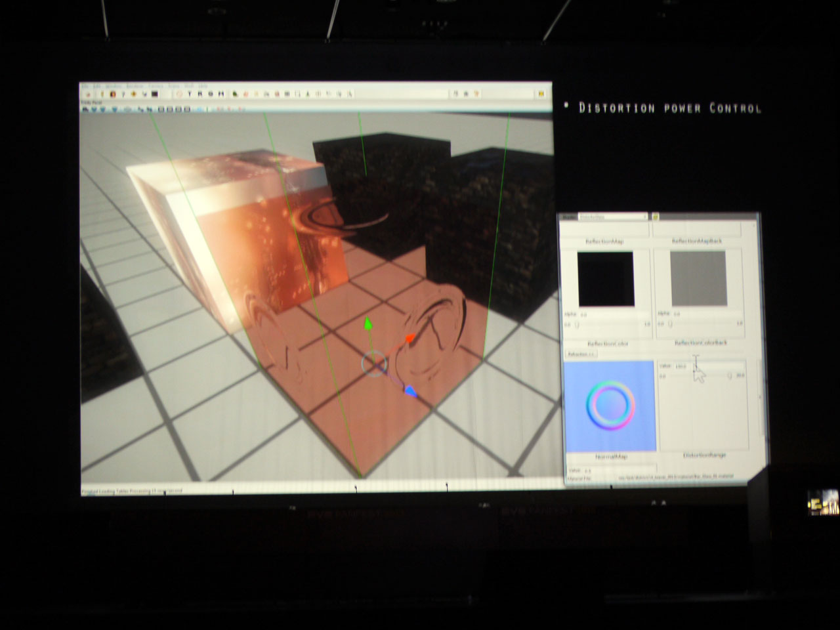Image resolution: width=840 pixels, height=630 pixels.
Task: Click the M tool icon in toolbar
Action: pos(220,94)
